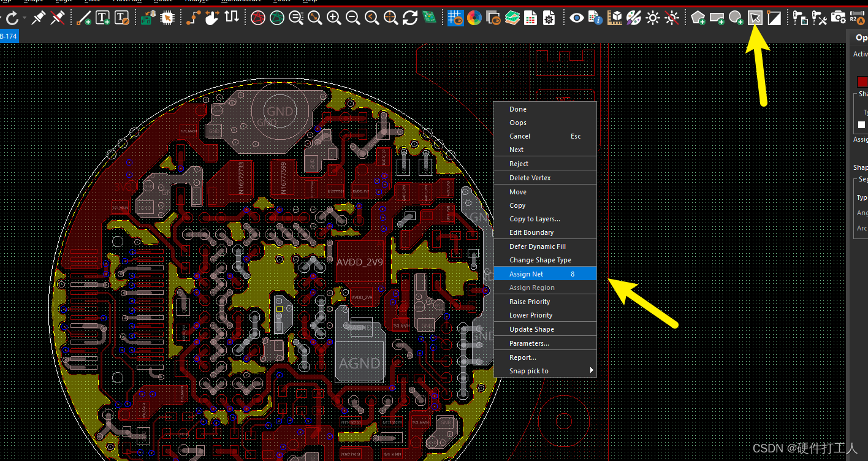Screen dimensions: 868x461
Task: Select the Fix pin tool
Action: pyautogui.click(x=39, y=18)
